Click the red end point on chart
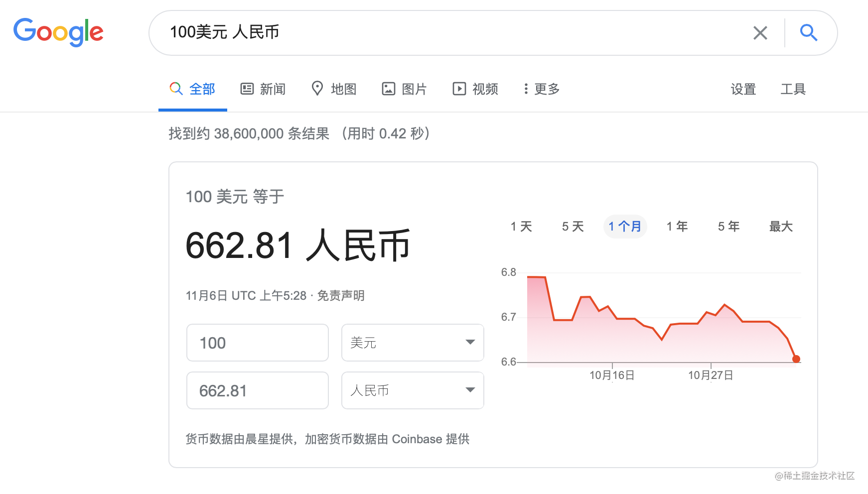 (796, 359)
